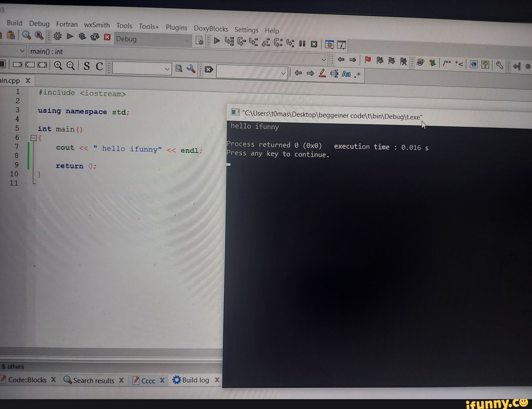This screenshot has height=409, width=532.
Task: Toggle the red bookmark flag
Action: tap(367, 60)
